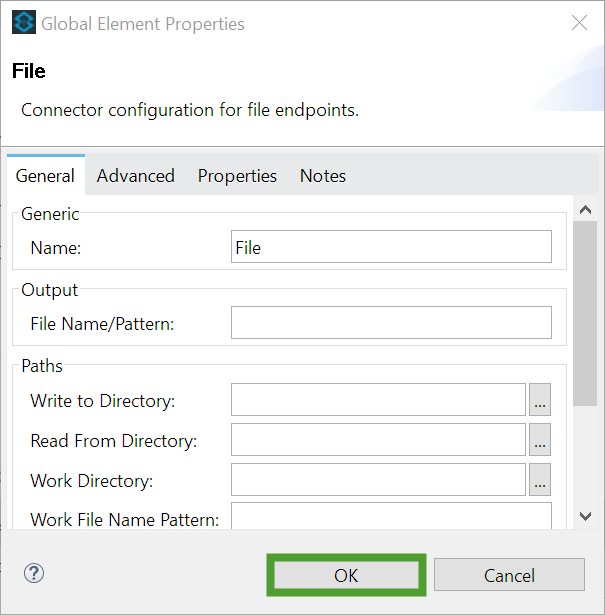Viewport: 605px width, 615px height.
Task: Switch to the Advanced tab
Action: 136,176
